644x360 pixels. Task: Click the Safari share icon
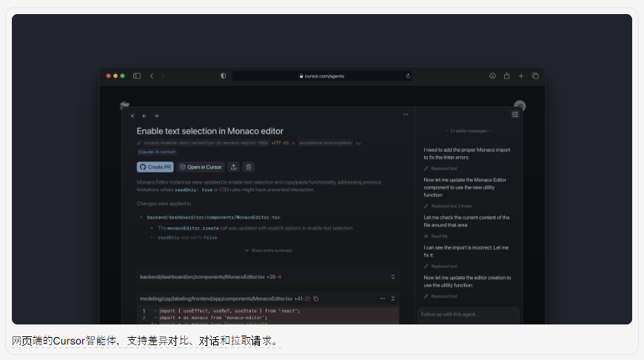coord(507,76)
